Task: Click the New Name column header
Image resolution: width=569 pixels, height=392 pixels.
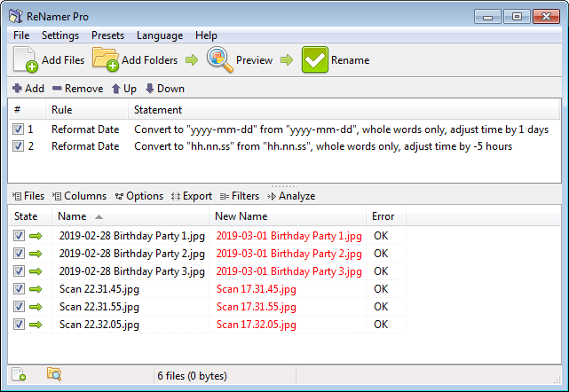Action: tap(288, 216)
